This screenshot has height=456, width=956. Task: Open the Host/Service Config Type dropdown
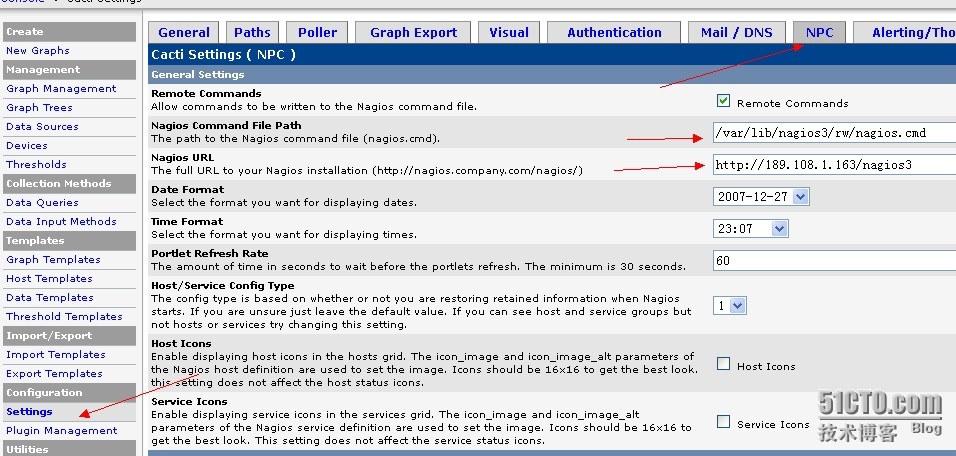(x=729, y=305)
